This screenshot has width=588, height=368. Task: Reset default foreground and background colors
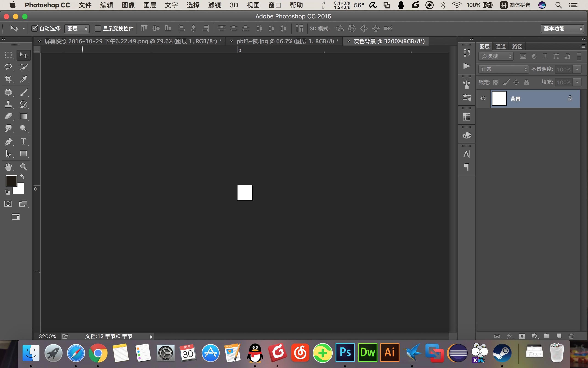[7, 192]
